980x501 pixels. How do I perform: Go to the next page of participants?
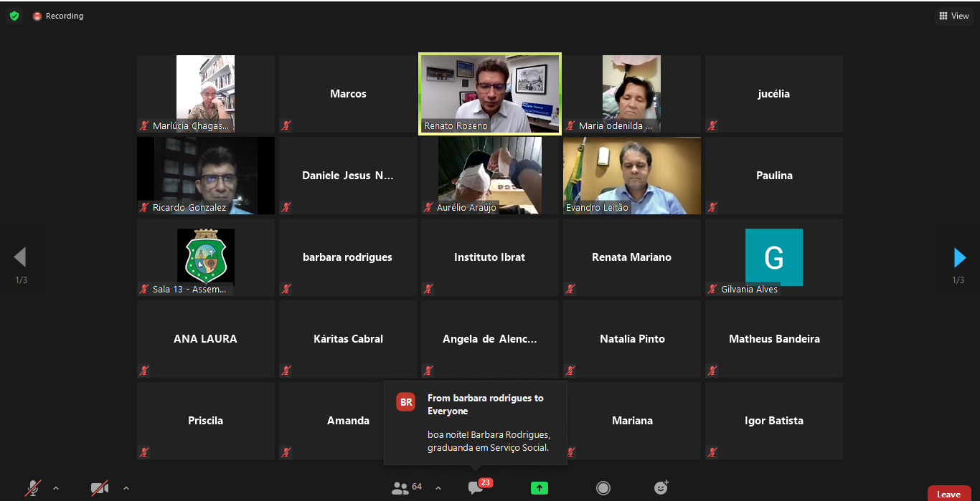pyautogui.click(x=959, y=257)
